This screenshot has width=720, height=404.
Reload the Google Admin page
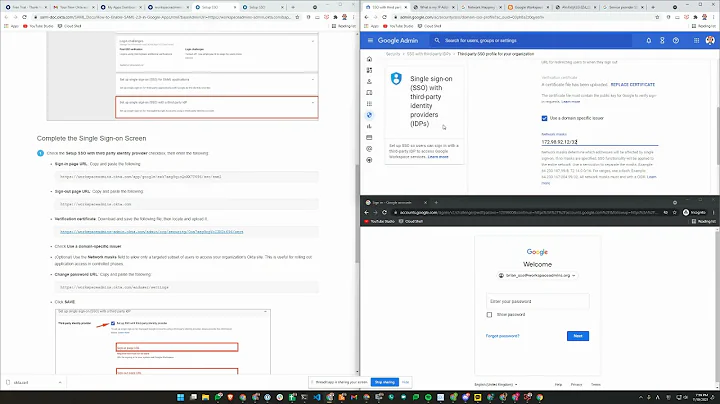[x=384, y=17]
